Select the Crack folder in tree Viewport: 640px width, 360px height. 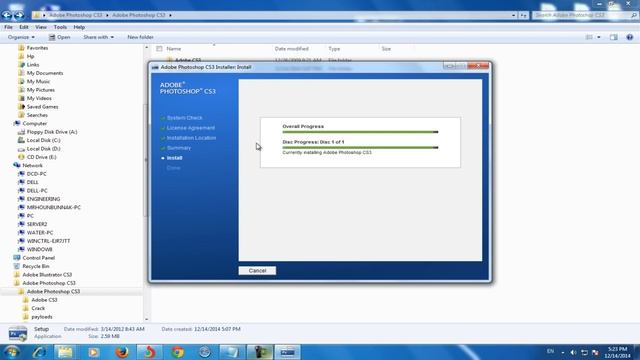(38, 308)
